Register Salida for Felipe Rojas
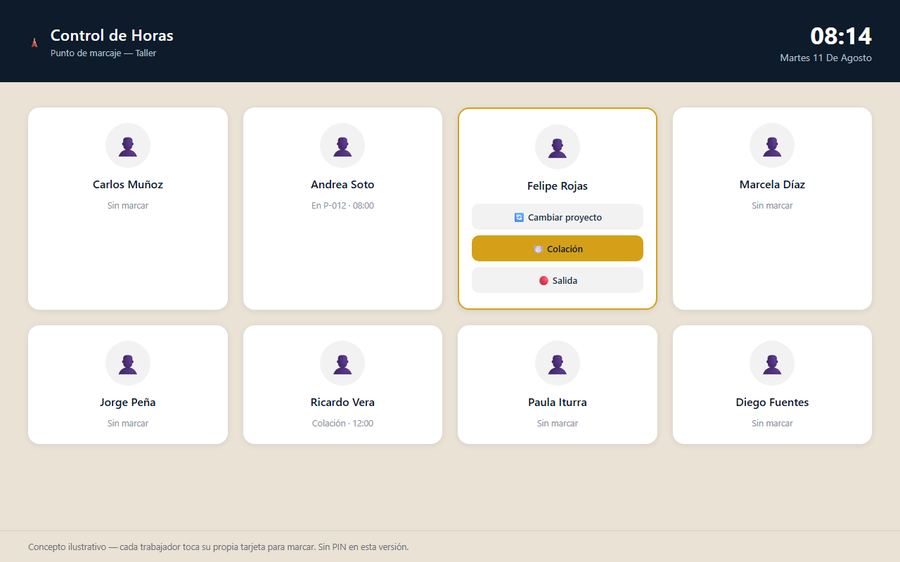 pos(557,280)
